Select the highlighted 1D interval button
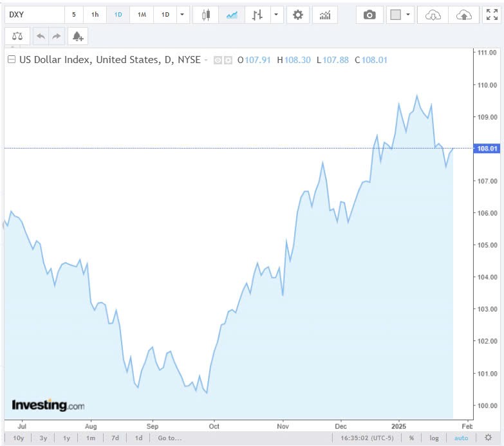 coord(118,15)
